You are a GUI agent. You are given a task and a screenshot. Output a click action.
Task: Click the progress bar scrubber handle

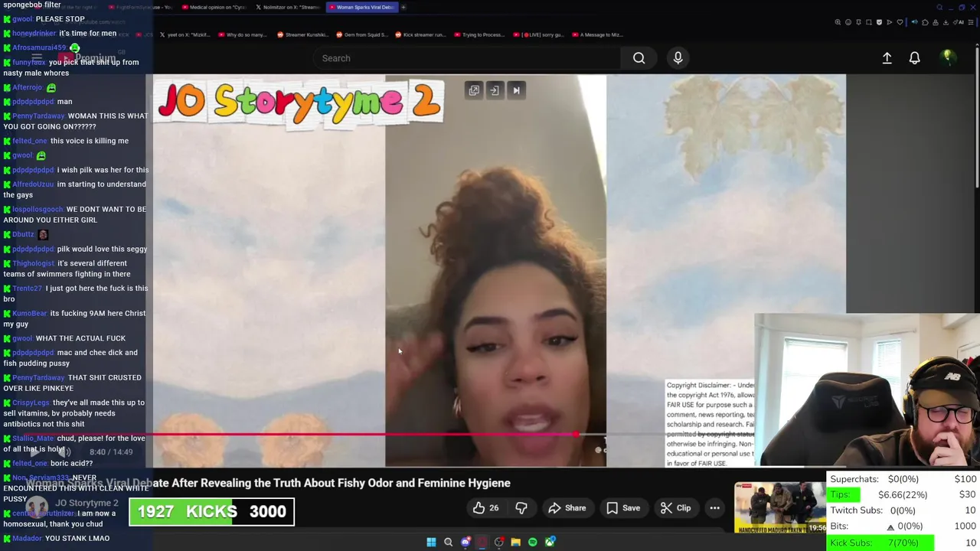click(576, 434)
